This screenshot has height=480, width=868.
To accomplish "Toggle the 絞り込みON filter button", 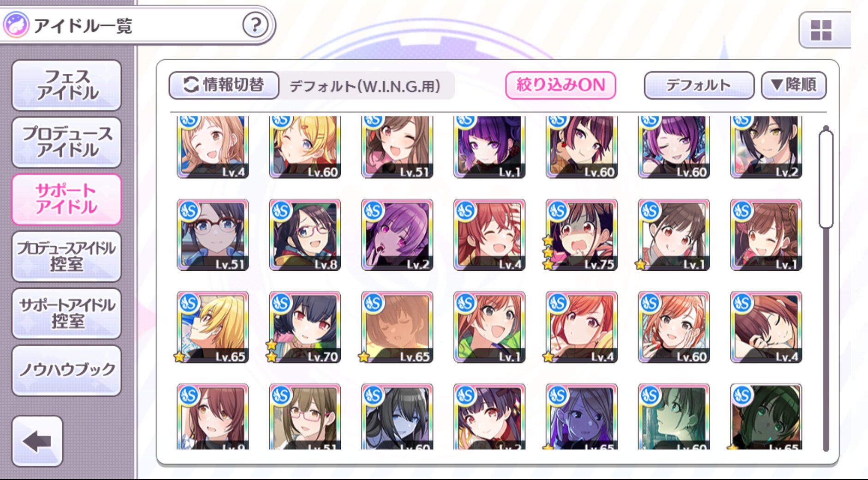I will (x=561, y=85).
